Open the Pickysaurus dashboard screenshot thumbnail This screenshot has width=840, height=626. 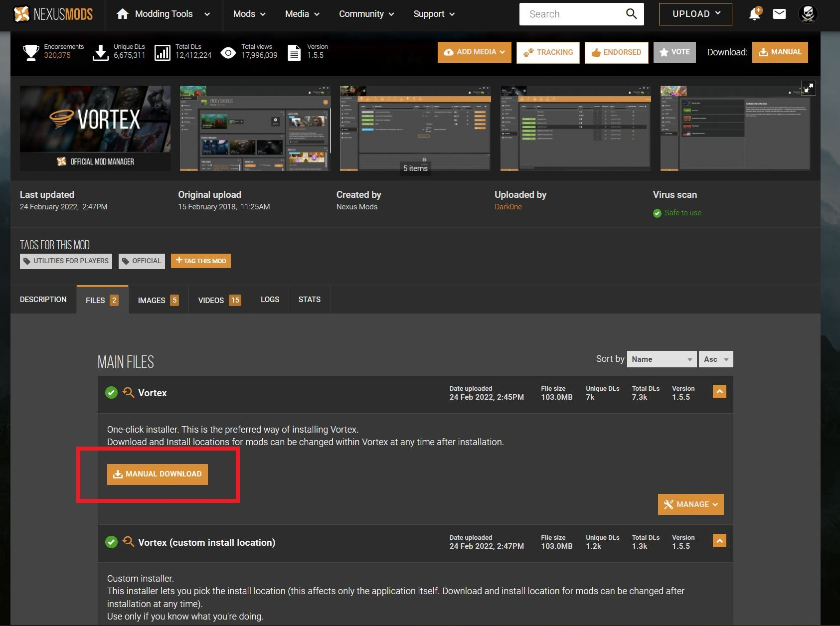pyautogui.click(x=255, y=129)
